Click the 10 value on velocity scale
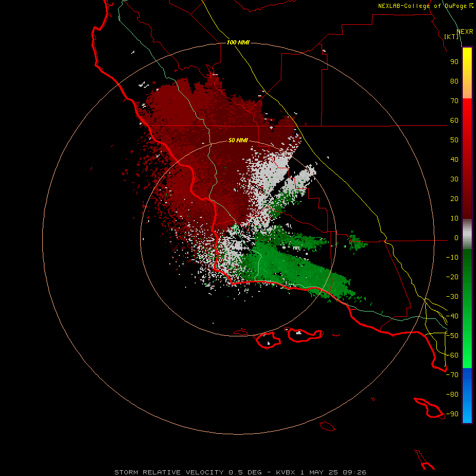 (454, 218)
